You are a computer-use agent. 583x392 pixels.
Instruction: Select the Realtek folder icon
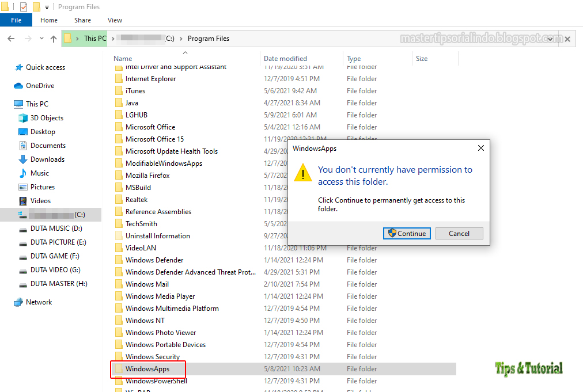[119, 199]
